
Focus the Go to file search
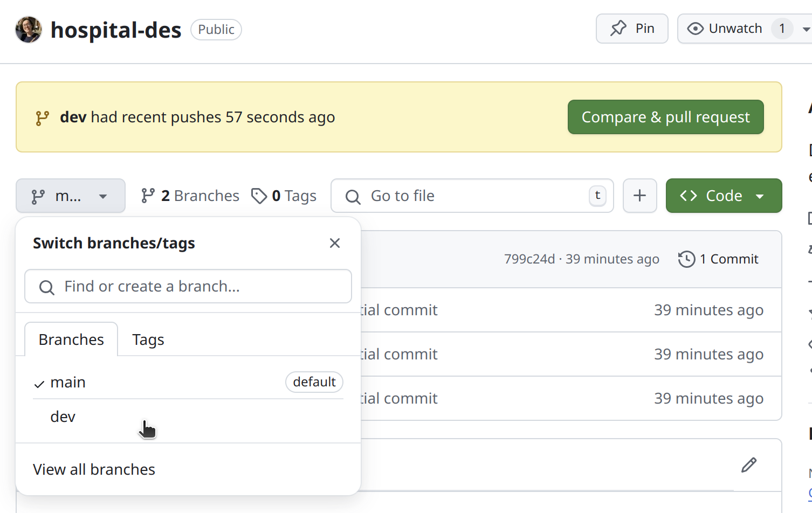click(472, 196)
